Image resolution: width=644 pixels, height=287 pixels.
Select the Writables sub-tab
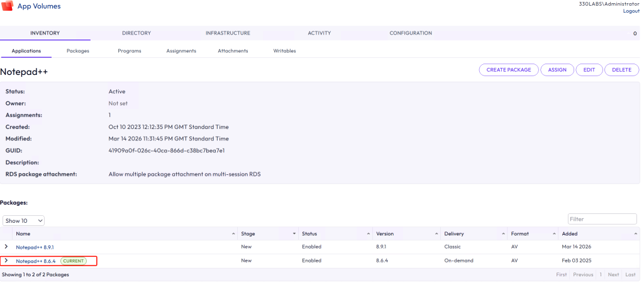click(285, 51)
